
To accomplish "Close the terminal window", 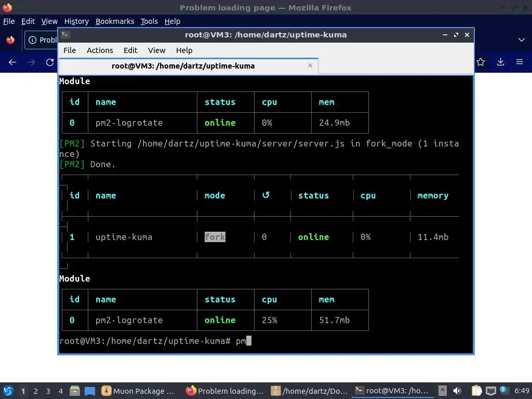I will [467, 35].
